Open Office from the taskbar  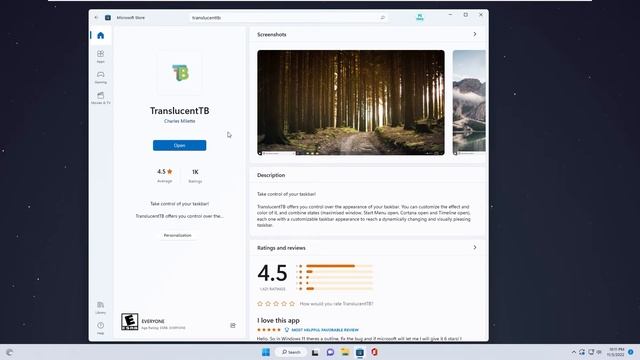(x=374, y=352)
